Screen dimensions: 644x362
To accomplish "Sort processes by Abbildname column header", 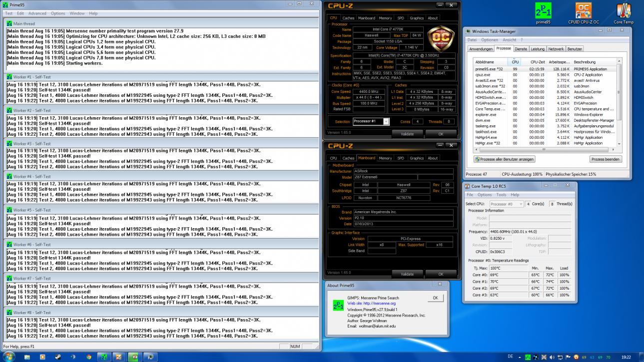I will pos(491,62).
